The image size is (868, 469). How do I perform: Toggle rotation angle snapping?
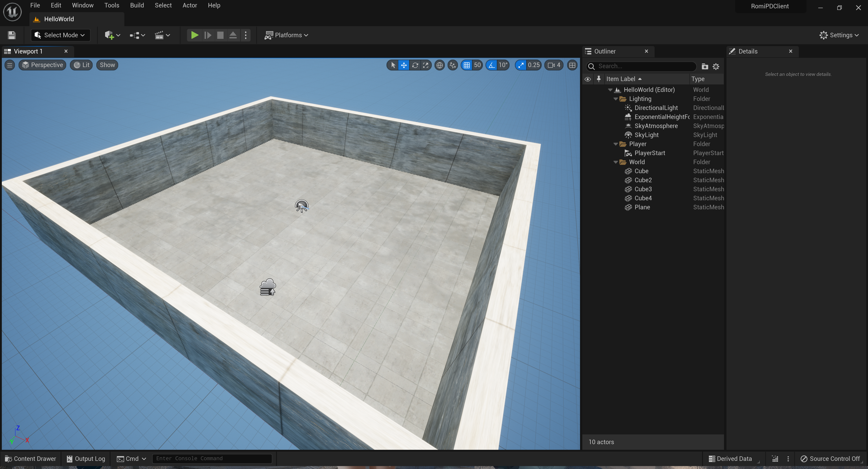point(492,65)
